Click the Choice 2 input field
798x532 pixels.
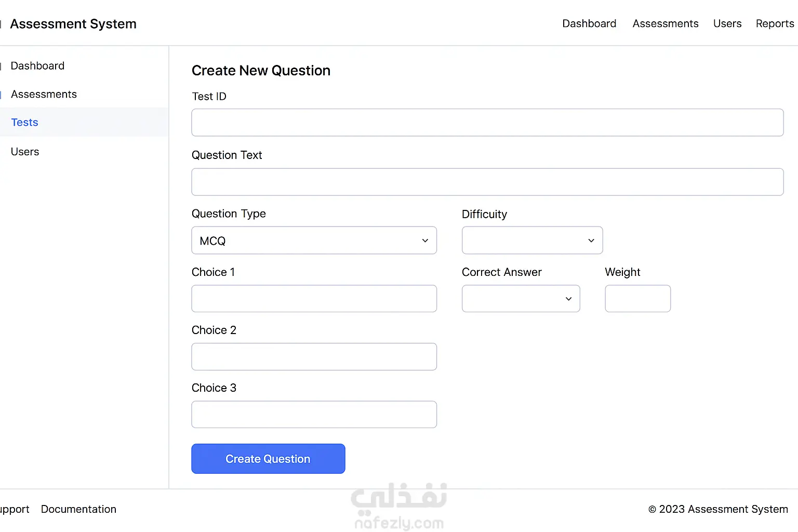click(314, 357)
